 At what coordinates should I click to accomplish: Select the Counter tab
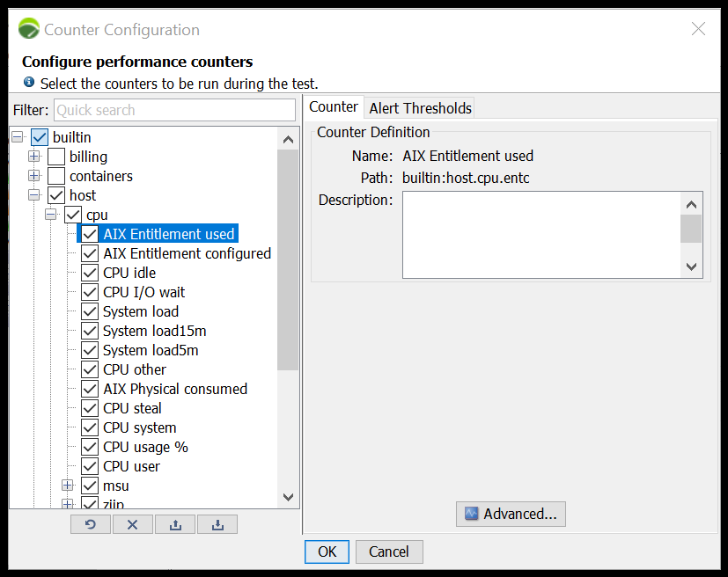click(334, 107)
